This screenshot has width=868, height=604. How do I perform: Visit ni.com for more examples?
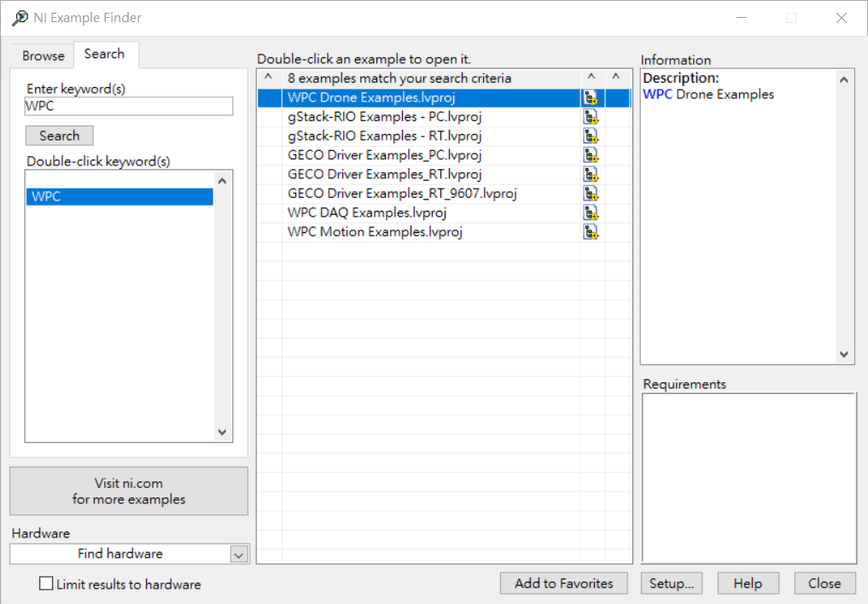(x=129, y=491)
